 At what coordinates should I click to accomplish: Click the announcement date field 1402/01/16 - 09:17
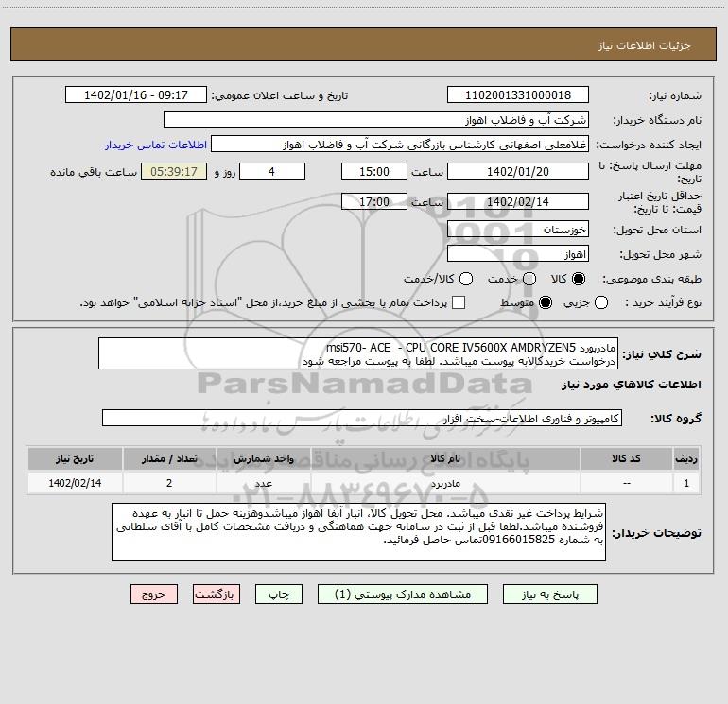coord(136,95)
